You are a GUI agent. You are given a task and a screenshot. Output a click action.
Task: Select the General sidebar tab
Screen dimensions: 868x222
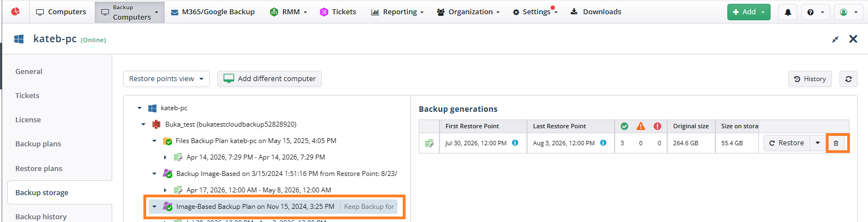tap(29, 71)
